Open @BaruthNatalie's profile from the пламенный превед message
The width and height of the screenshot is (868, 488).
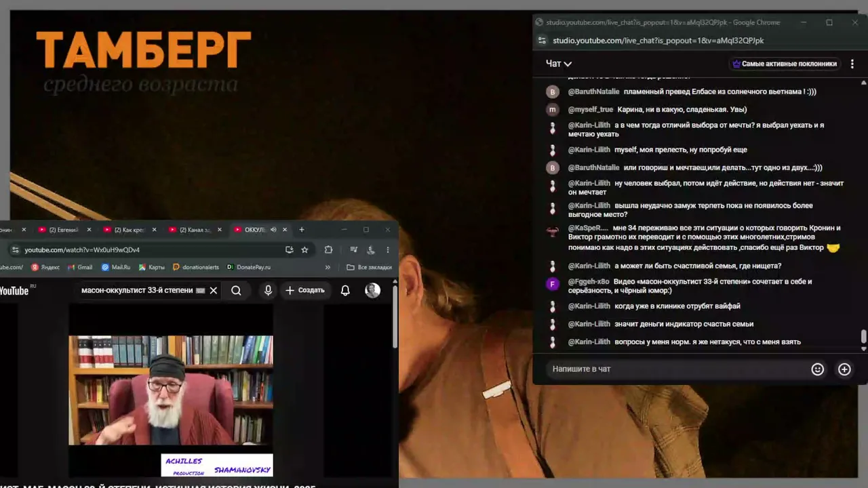pyautogui.click(x=593, y=91)
